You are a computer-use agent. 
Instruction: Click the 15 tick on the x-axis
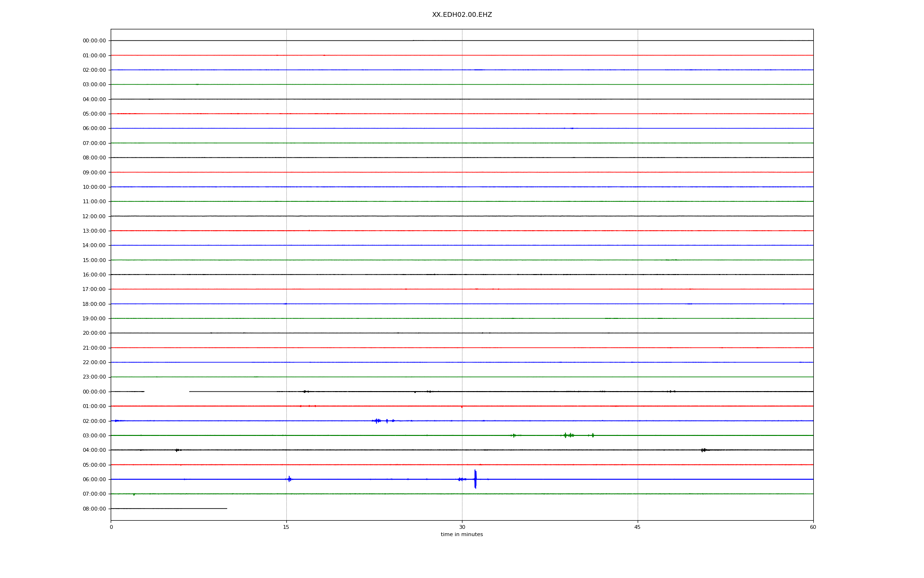[x=286, y=527]
